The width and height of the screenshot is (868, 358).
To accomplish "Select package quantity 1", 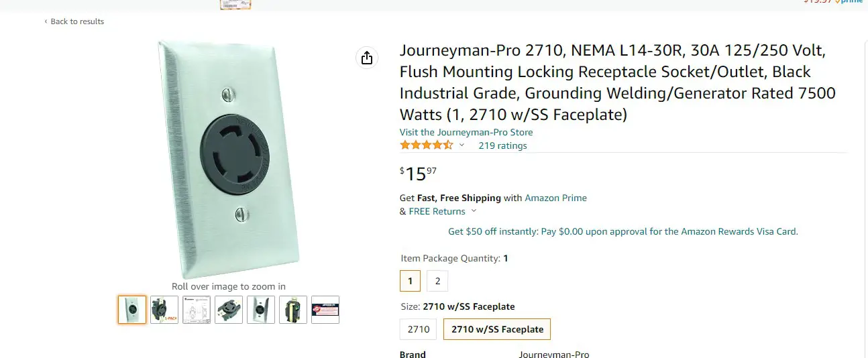I will [x=410, y=281].
